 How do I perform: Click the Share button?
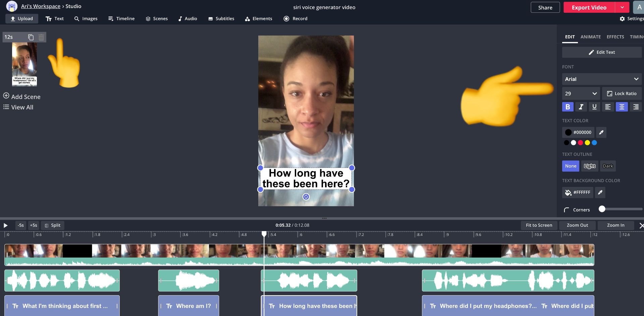[545, 7]
